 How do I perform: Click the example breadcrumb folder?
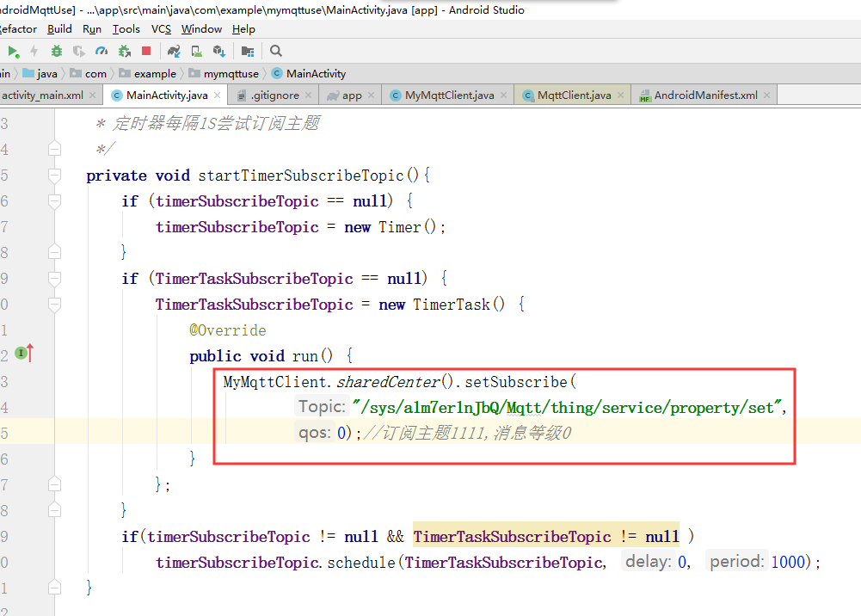click(148, 74)
